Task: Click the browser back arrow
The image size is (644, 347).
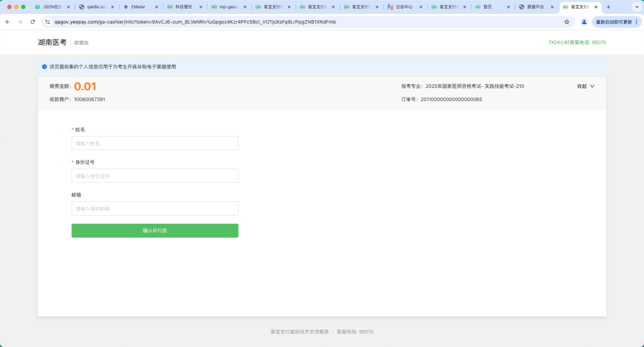Action: click(x=8, y=21)
